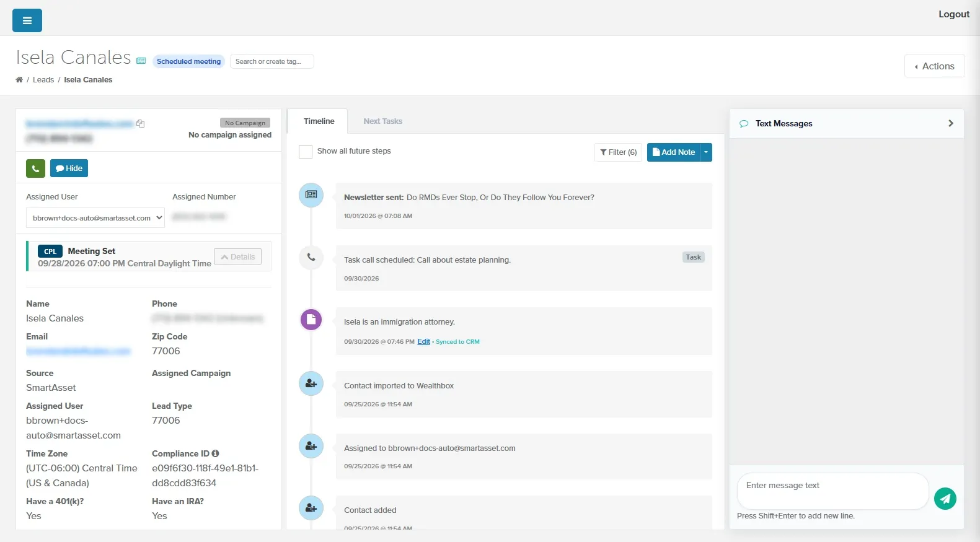
Task: Call the lead using green phone button
Action: pos(35,168)
